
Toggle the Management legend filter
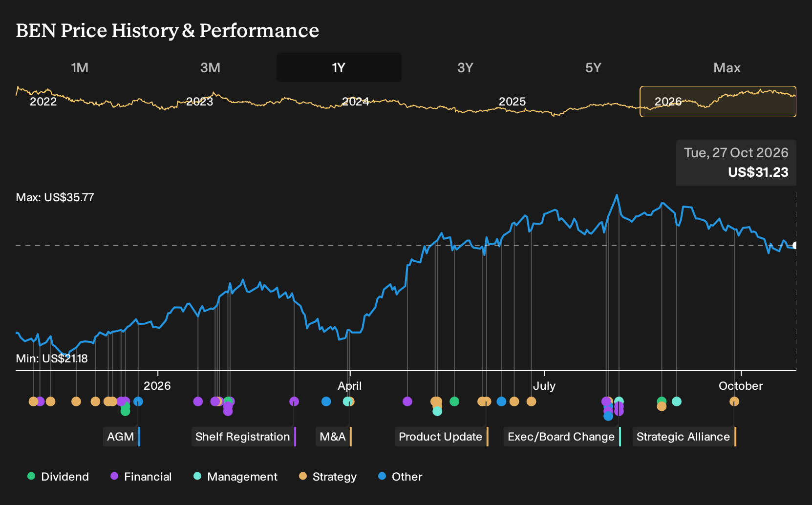pos(235,477)
